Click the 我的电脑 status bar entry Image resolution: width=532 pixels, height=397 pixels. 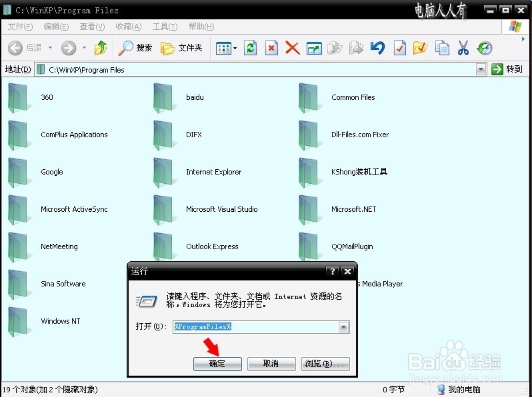coord(459,390)
